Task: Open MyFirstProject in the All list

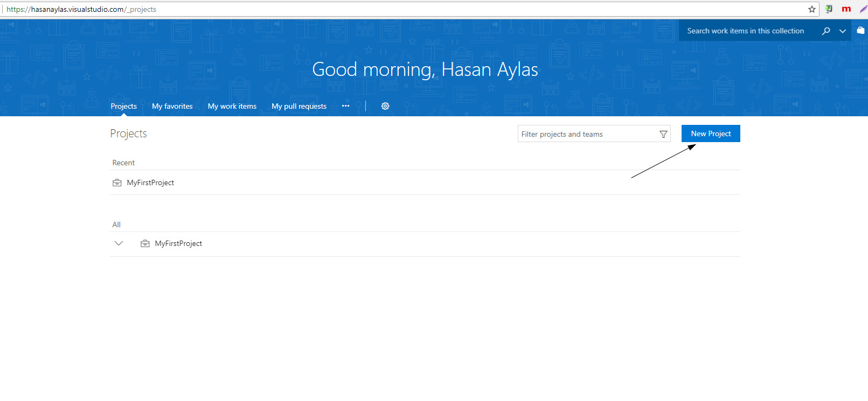Action: 178,243
